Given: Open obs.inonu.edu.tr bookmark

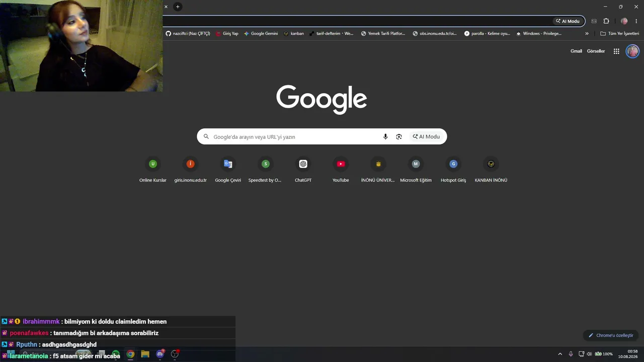Looking at the screenshot, I should point(435,34).
